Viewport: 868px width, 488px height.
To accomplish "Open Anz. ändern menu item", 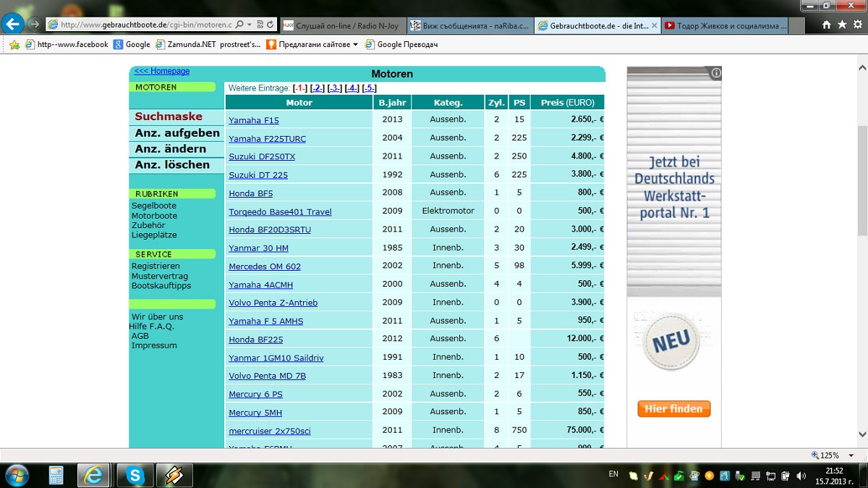I will (171, 148).
